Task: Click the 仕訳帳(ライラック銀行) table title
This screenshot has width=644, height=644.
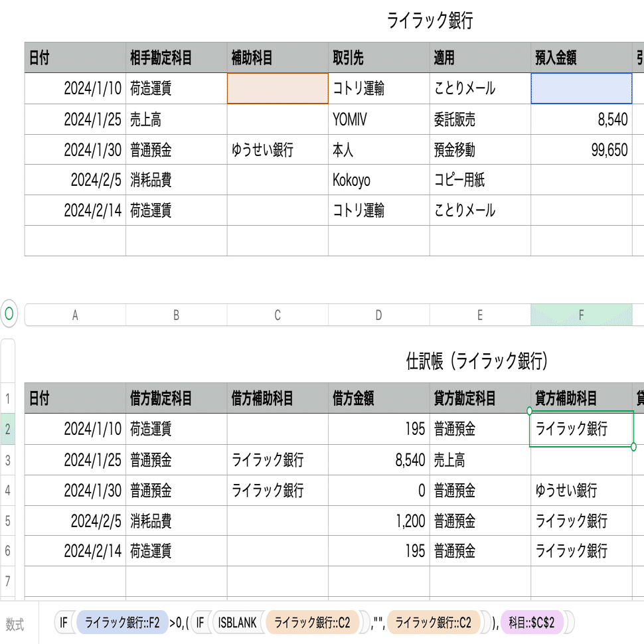Action: 477,361
